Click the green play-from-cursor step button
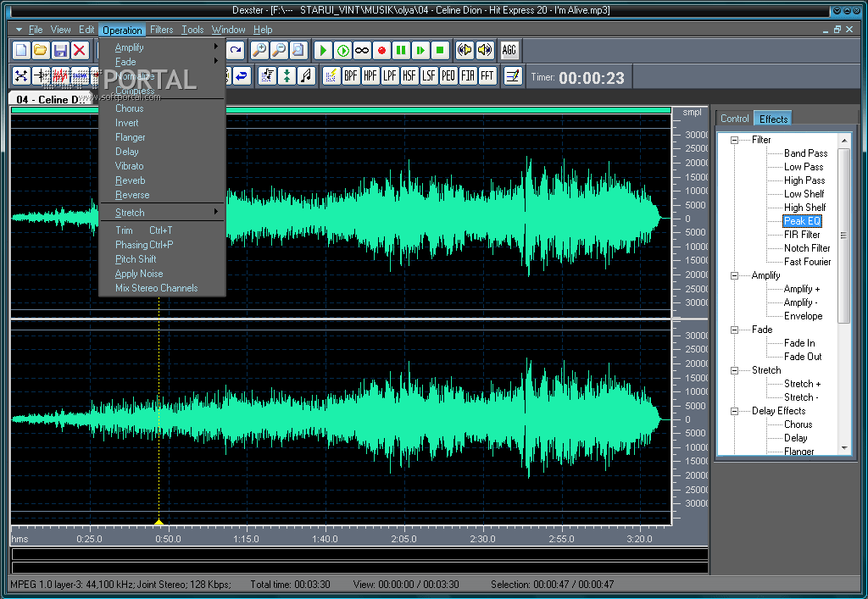Viewport: 868px width, 599px height. [x=420, y=50]
